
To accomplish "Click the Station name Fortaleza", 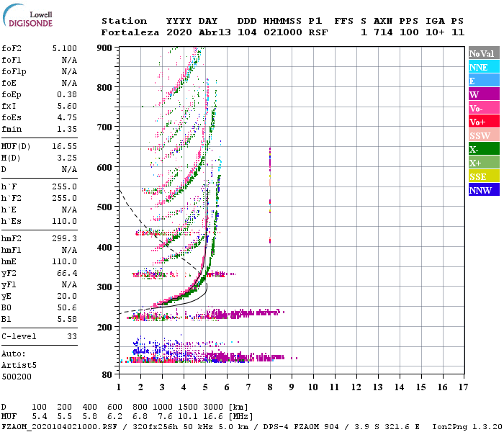I will coord(130,32).
